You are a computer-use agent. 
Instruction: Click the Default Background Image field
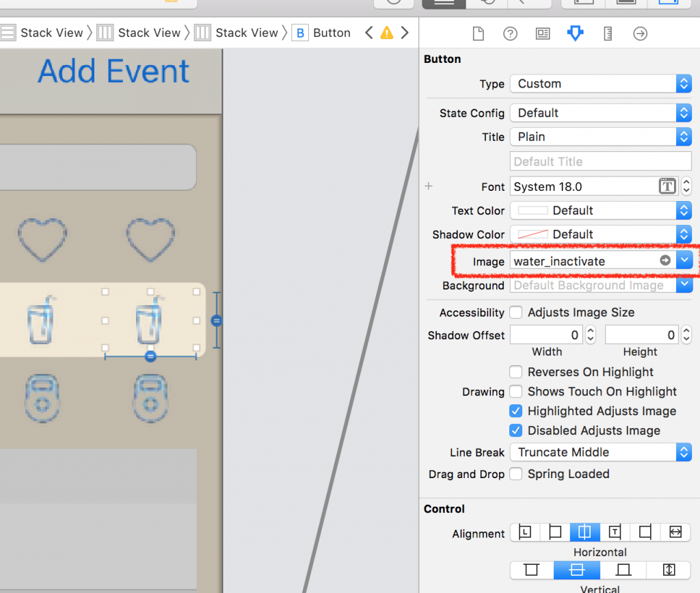tap(593, 285)
